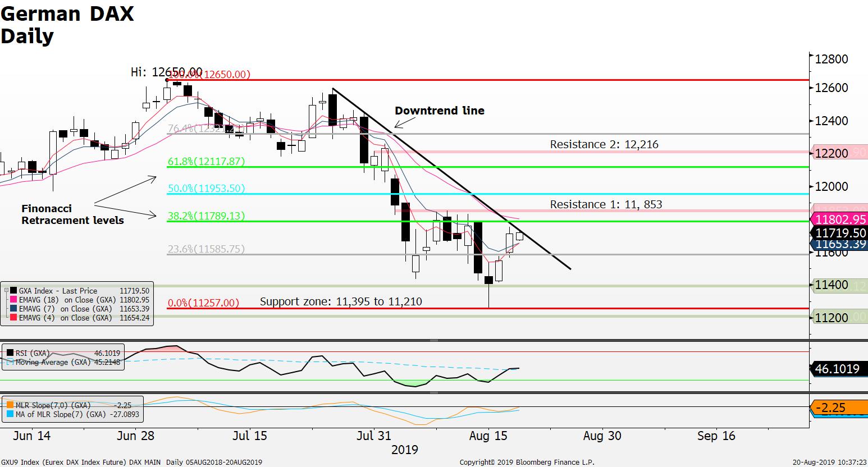The width and height of the screenshot is (868, 467).
Task: Click the Sep 16 date axis label
Action: pos(716,436)
